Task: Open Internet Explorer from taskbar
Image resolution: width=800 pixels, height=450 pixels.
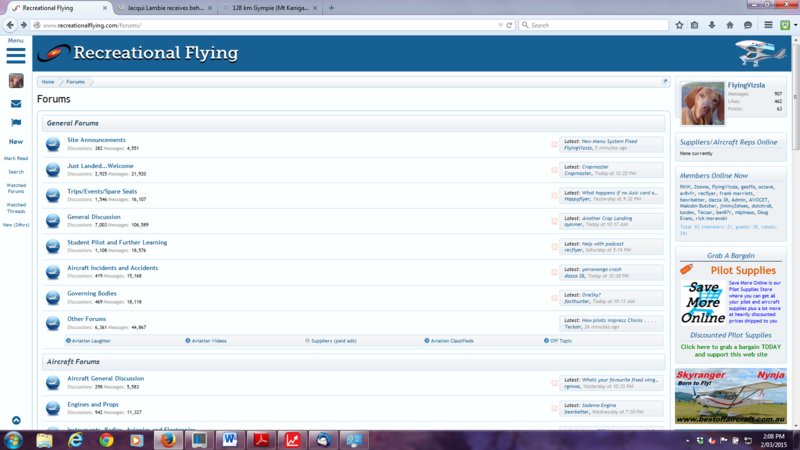Action: (76, 440)
